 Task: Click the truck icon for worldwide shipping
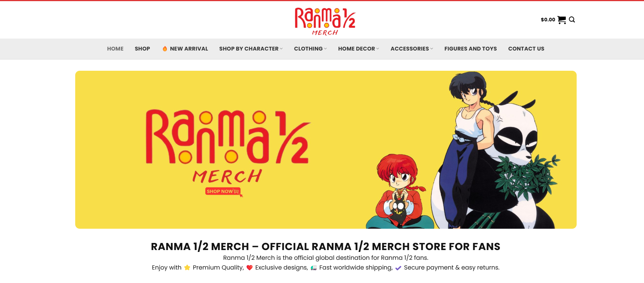click(x=314, y=267)
